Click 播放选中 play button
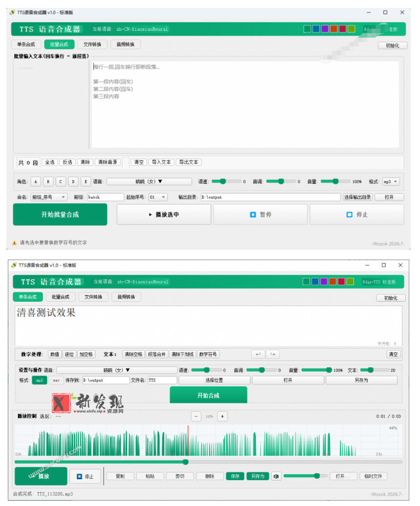This screenshot has height=506, width=420. point(164,214)
